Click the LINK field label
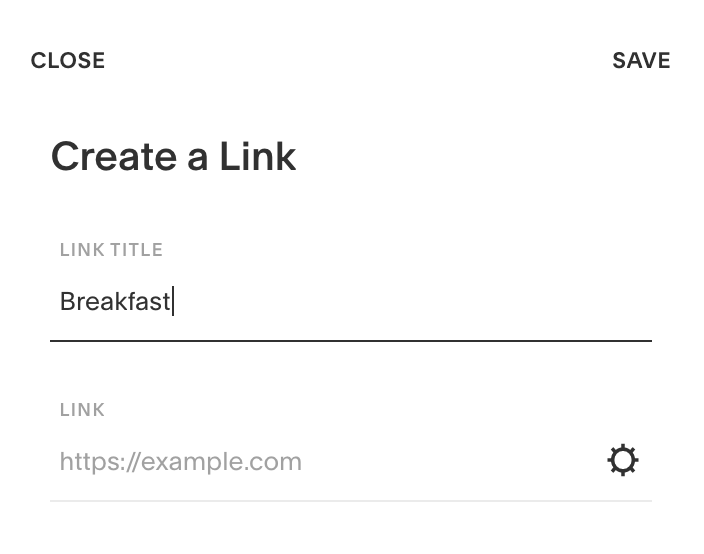Screen dimensions: 704x554 (x=82, y=409)
